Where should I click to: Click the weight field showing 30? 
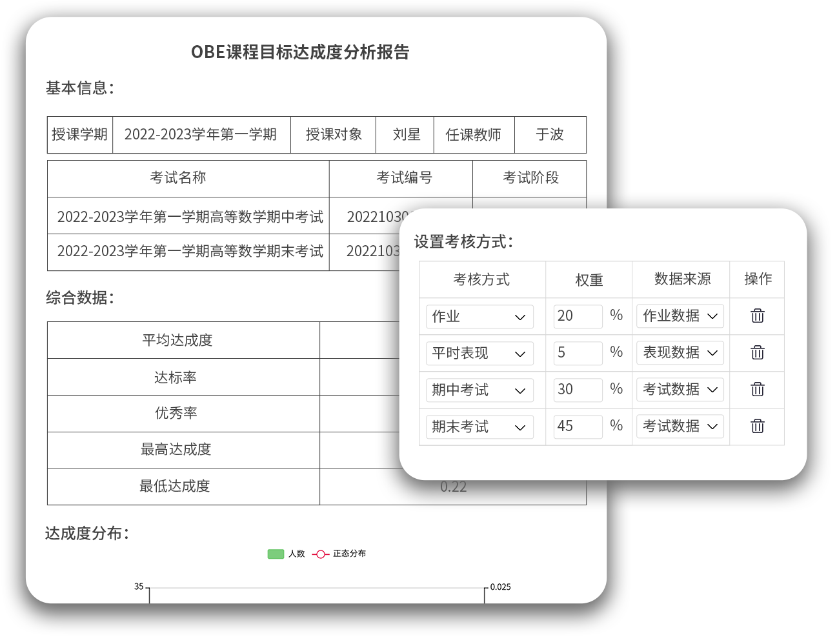coord(578,390)
